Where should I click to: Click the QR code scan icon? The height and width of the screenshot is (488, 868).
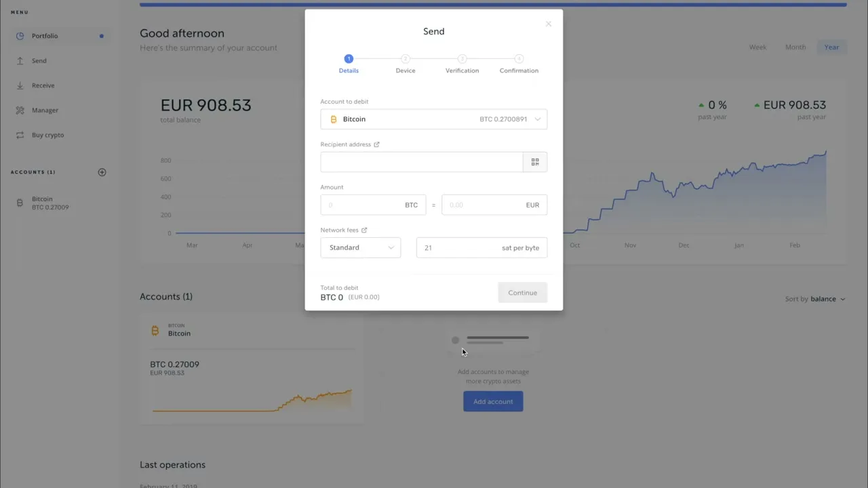(x=535, y=162)
